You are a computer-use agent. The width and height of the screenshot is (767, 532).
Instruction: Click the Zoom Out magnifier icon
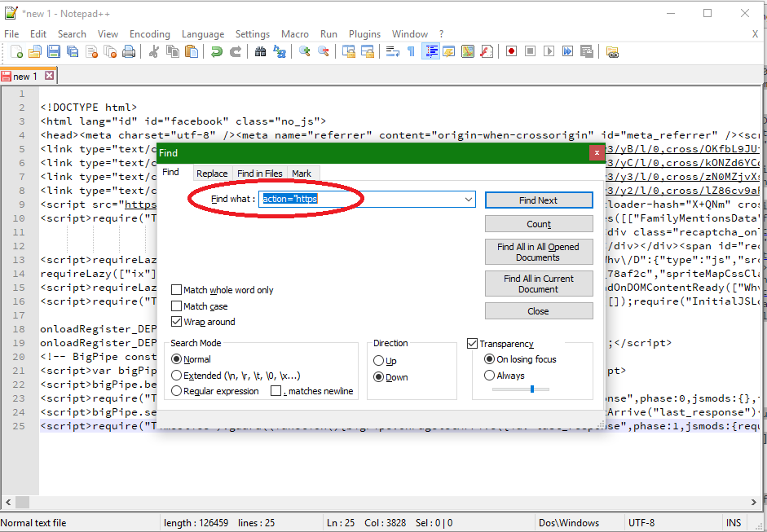[x=324, y=51]
